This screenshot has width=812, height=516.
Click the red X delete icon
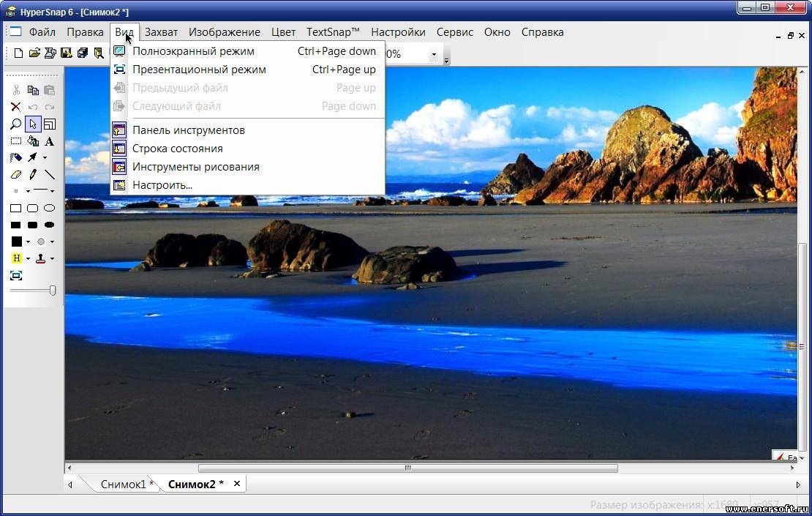pos(16,107)
